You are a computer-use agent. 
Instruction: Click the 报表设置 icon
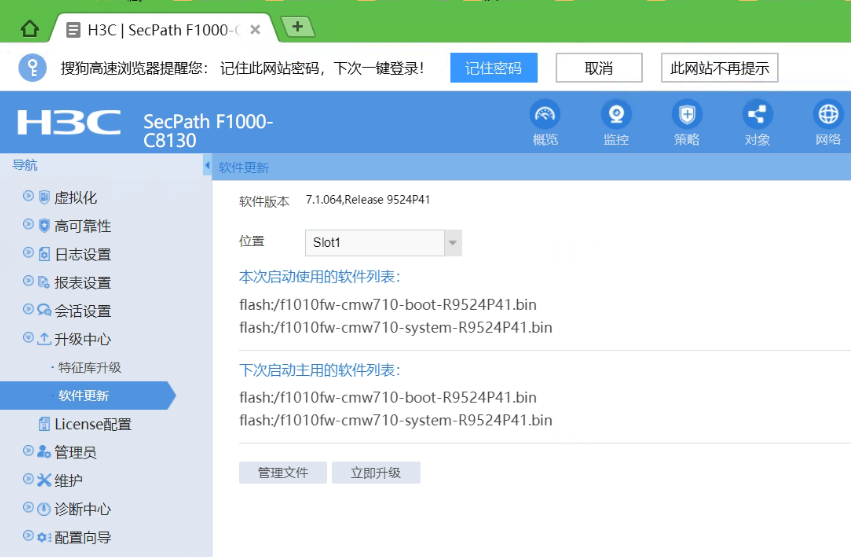click(x=44, y=282)
